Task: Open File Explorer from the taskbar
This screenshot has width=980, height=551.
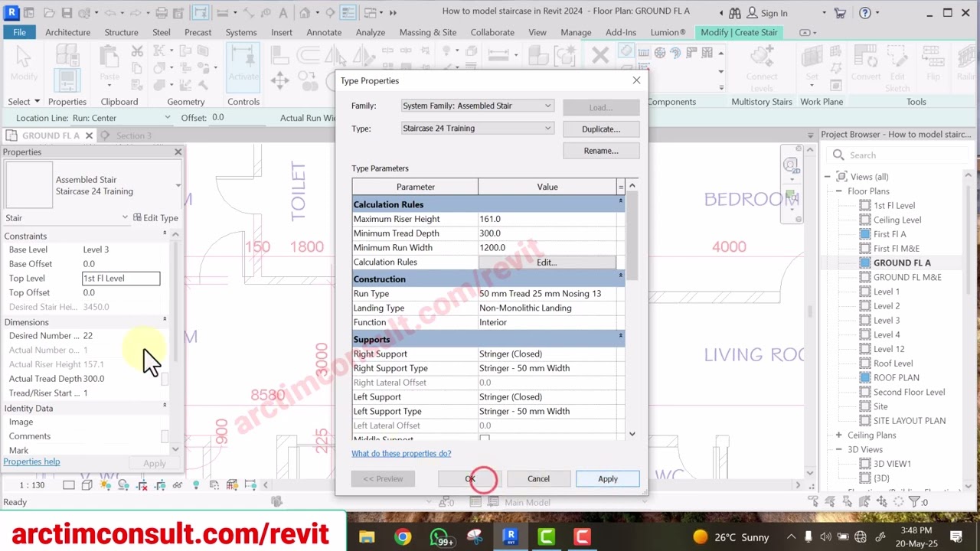Action: 367,536
